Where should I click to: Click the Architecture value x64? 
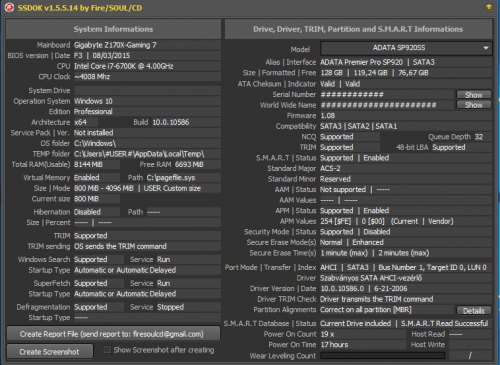(86, 122)
